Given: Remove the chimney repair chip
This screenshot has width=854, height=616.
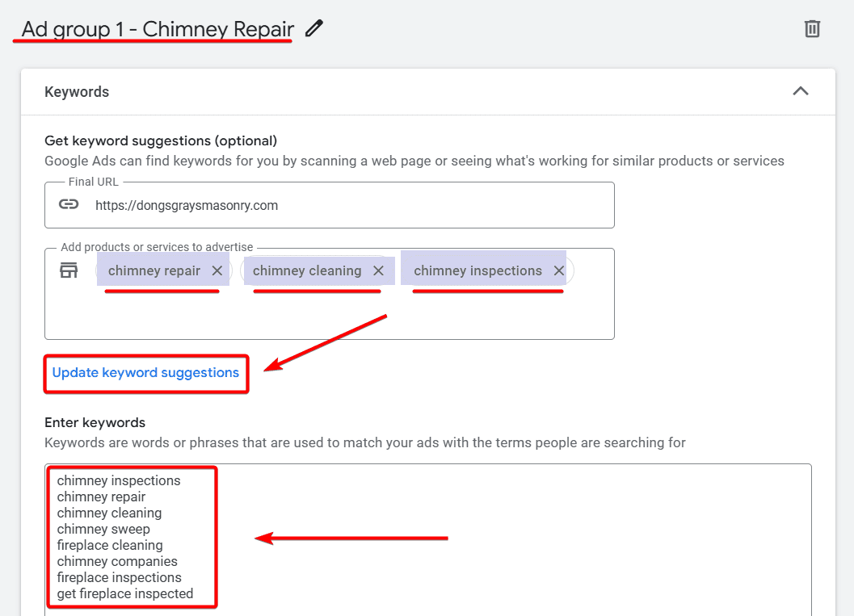Looking at the screenshot, I should click(217, 270).
